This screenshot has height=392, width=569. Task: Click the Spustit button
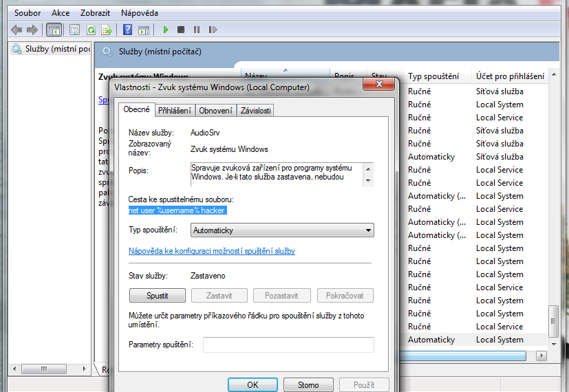click(x=158, y=296)
